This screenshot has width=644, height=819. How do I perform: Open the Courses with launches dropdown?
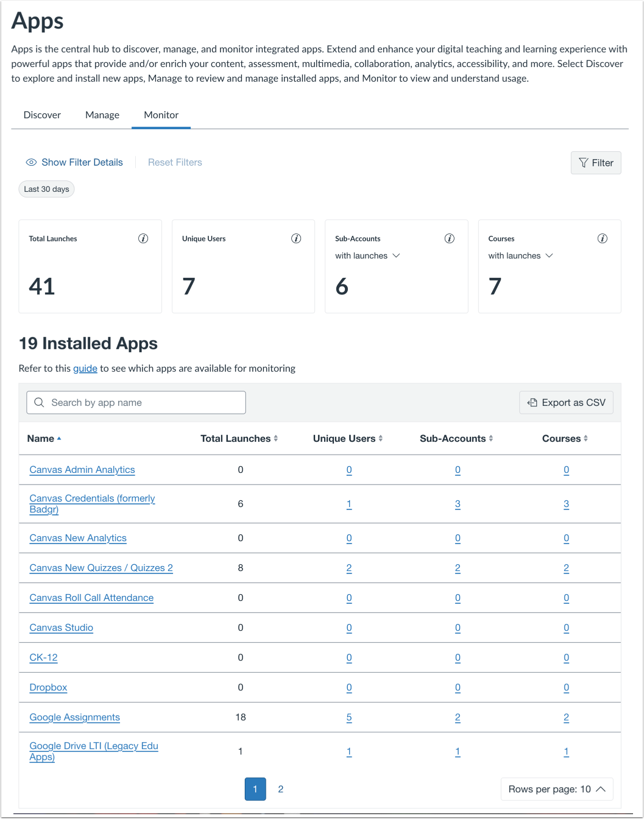(520, 255)
